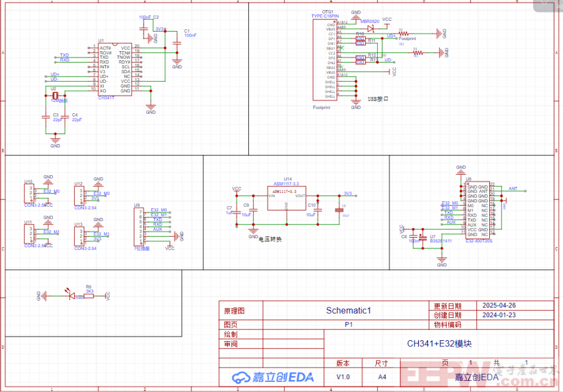The image size is (563, 392).
Task: Select capacitor C2 100nF symbol
Action: [x=144, y=28]
